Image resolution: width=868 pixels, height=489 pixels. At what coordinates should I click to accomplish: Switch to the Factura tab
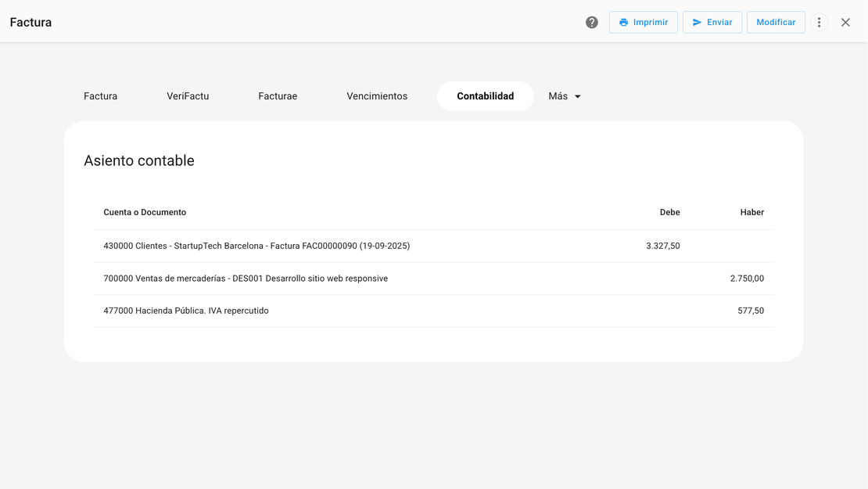pyautogui.click(x=101, y=96)
